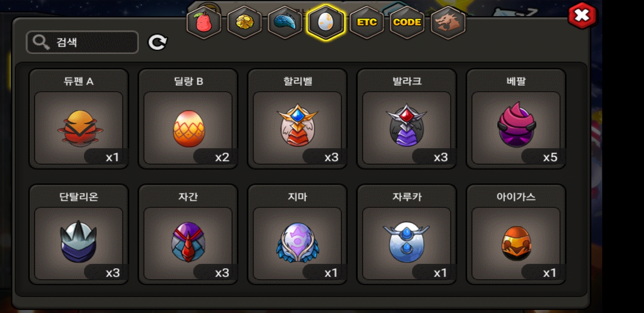The height and width of the screenshot is (313, 644).
Task: Click the 검색 search field
Action: (x=82, y=42)
